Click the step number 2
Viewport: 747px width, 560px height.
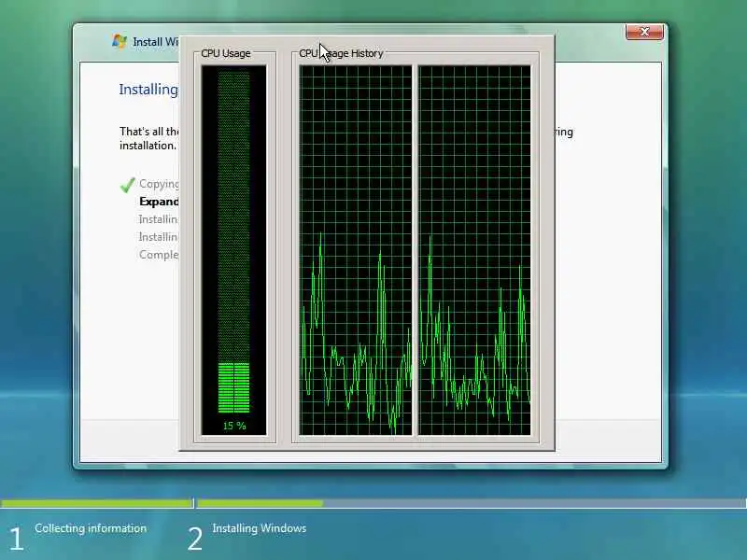pos(195,539)
